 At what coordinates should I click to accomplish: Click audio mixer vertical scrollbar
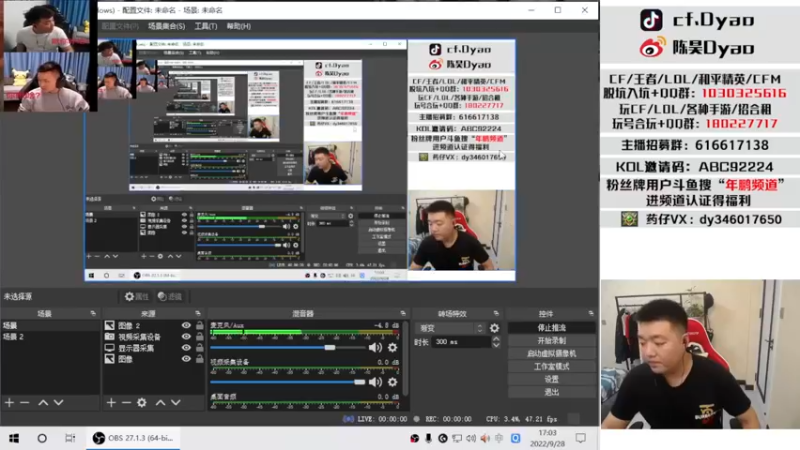[406, 358]
